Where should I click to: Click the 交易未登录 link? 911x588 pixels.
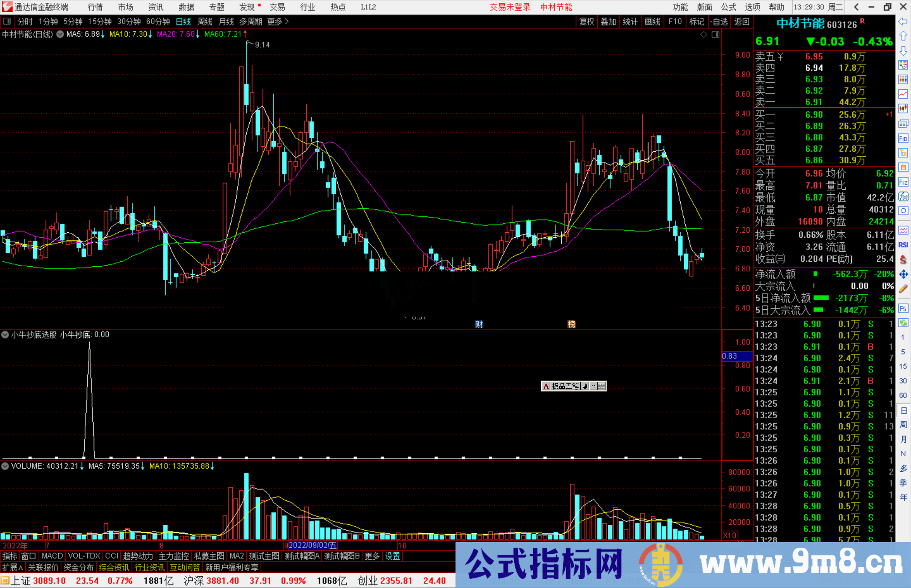pos(510,7)
